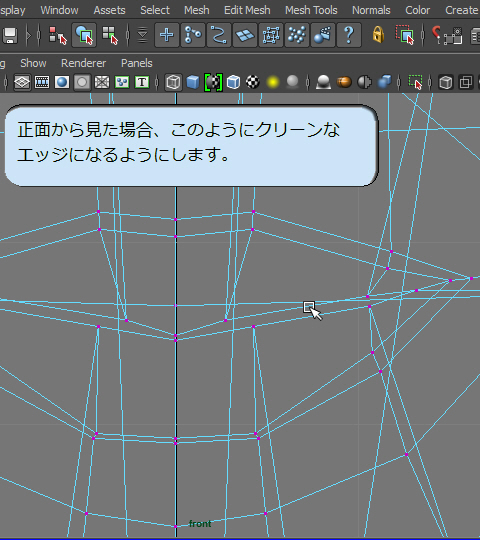Click the Normals menu
The height and width of the screenshot is (540, 480).
(371, 10)
